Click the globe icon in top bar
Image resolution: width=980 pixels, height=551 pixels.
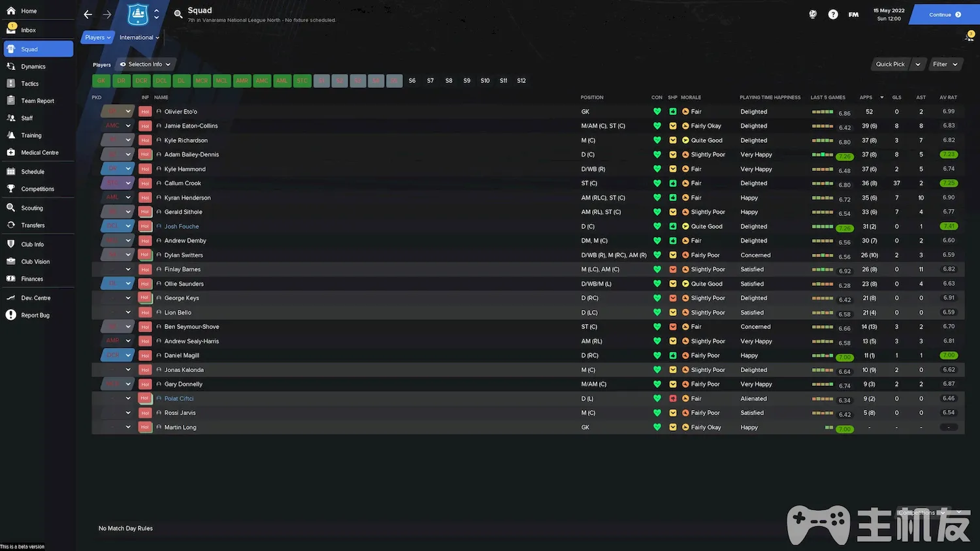coord(813,14)
